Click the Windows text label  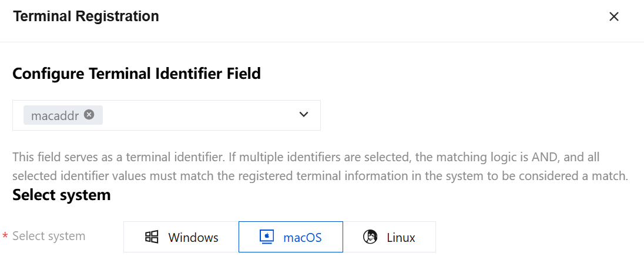coord(193,237)
